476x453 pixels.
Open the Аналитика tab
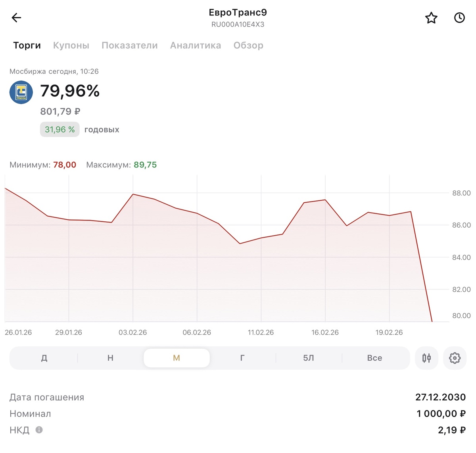[196, 45]
